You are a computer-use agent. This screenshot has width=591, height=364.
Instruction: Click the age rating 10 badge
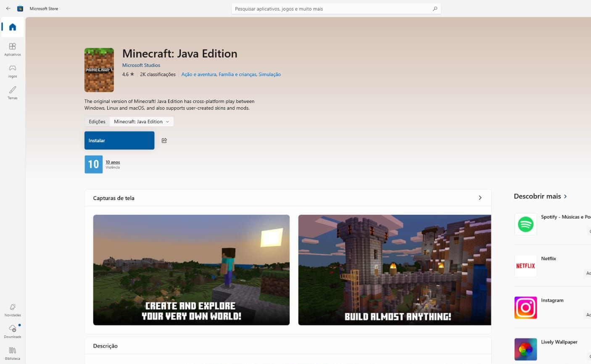(x=93, y=164)
